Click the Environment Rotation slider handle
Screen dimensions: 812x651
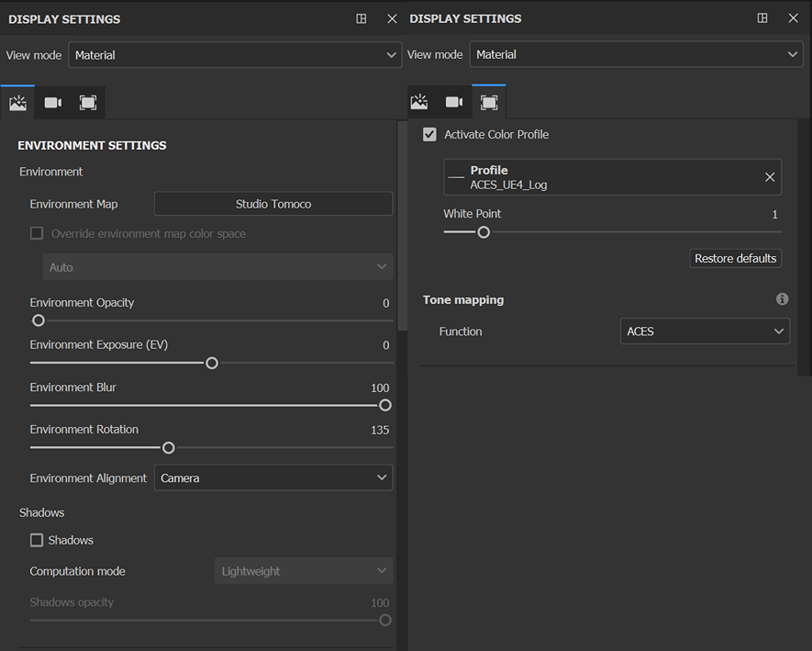tap(169, 448)
